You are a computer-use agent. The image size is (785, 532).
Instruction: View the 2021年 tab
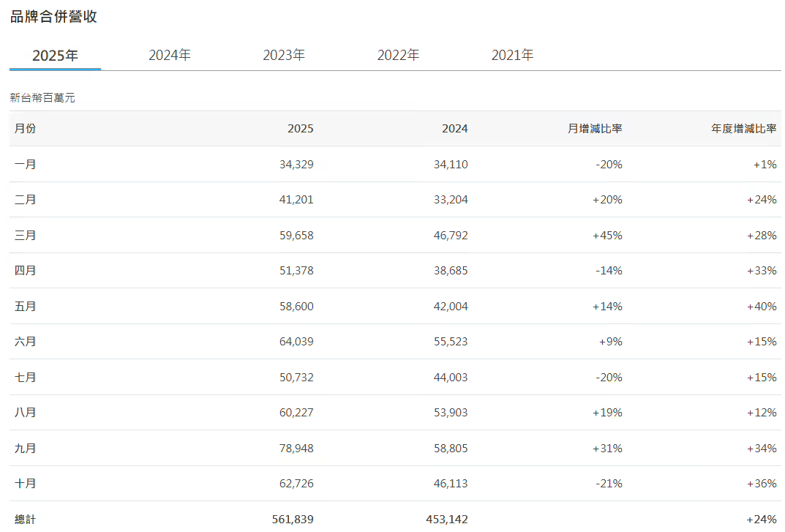[512, 56]
